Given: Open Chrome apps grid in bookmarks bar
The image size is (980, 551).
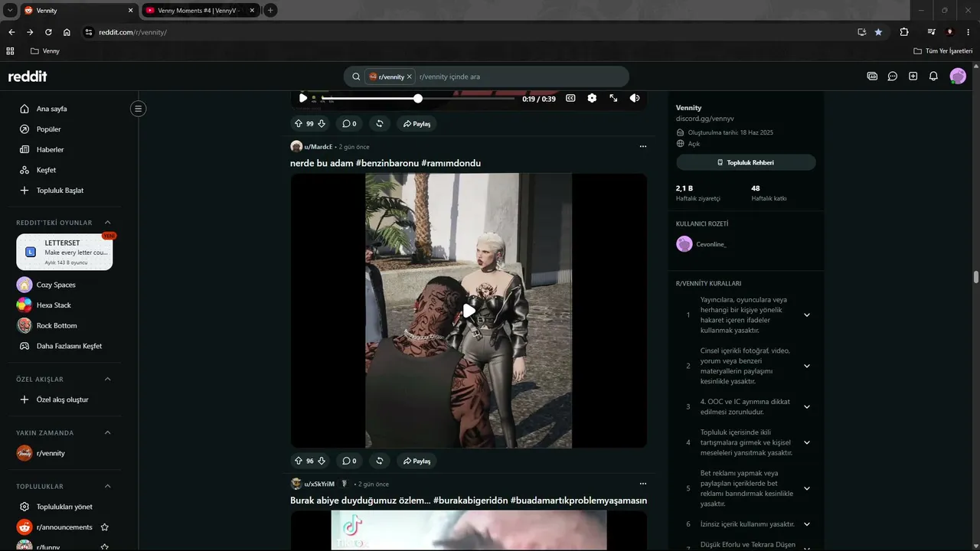Looking at the screenshot, I should click(10, 51).
